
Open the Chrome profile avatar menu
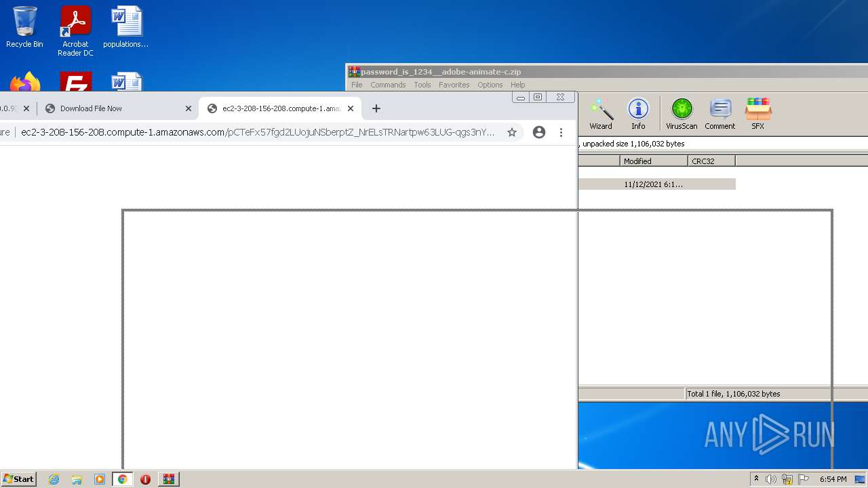point(539,132)
